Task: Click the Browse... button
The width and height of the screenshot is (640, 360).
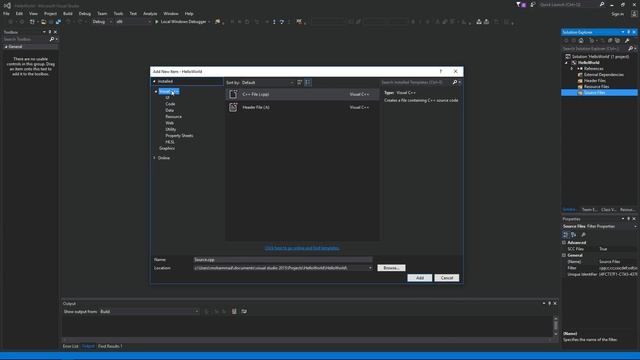Action: click(391, 268)
